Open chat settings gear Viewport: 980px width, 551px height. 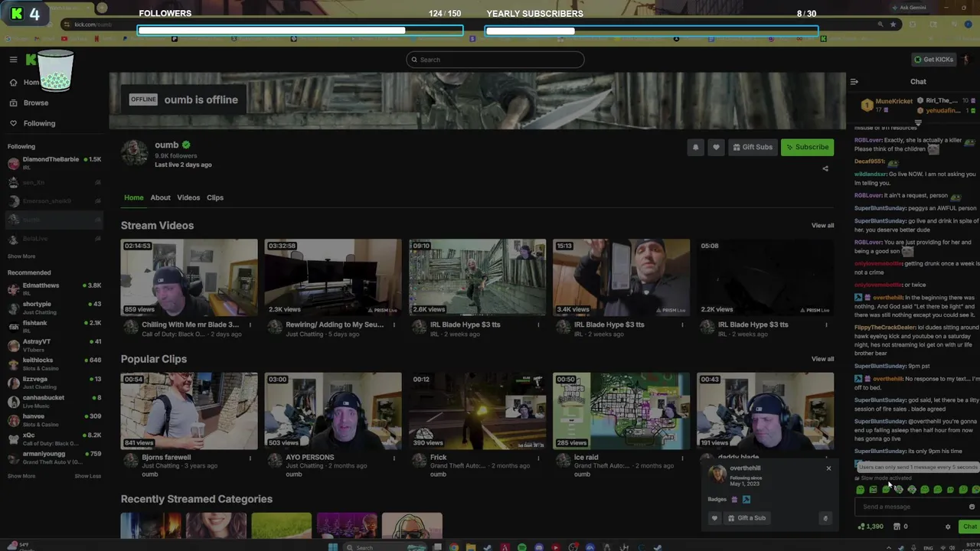pyautogui.click(x=948, y=527)
